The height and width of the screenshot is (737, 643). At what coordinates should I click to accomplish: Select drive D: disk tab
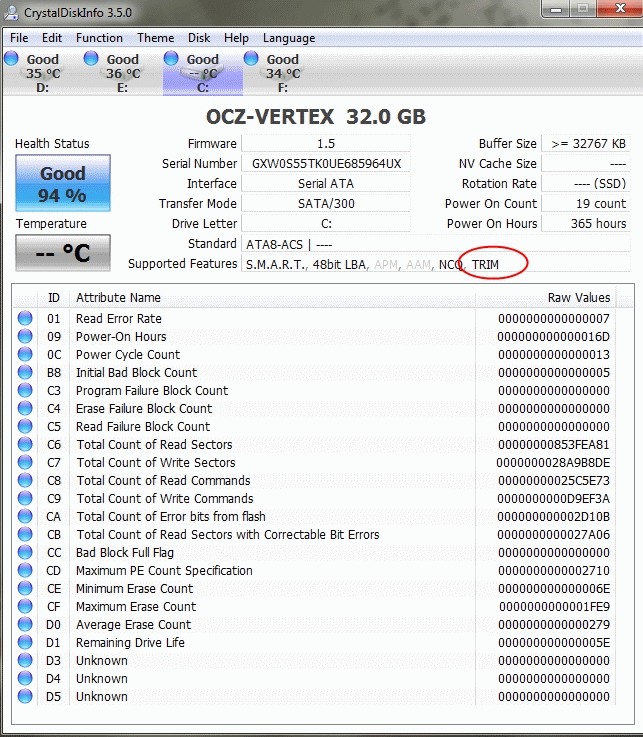point(42,72)
